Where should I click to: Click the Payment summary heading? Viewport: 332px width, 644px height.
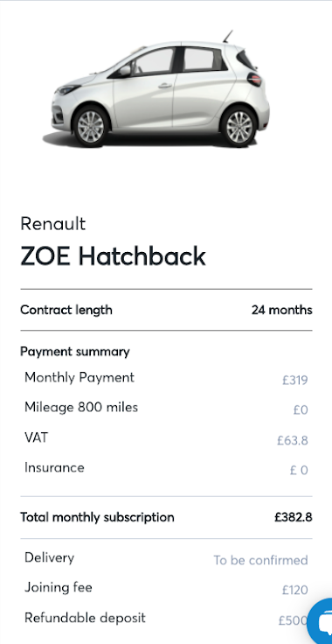click(x=75, y=352)
